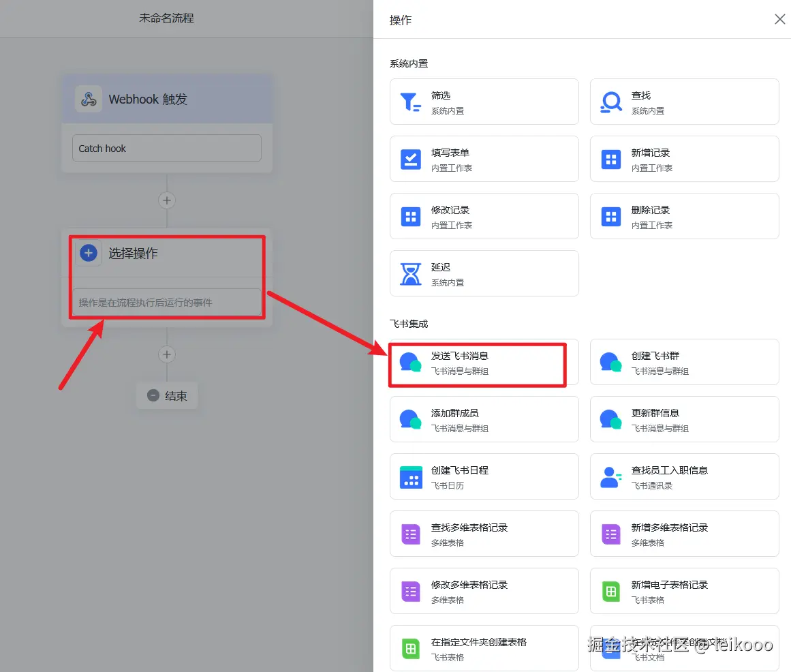Click the 查找多维表格记录 purple icon
This screenshot has height=672, width=791.
(x=411, y=534)
